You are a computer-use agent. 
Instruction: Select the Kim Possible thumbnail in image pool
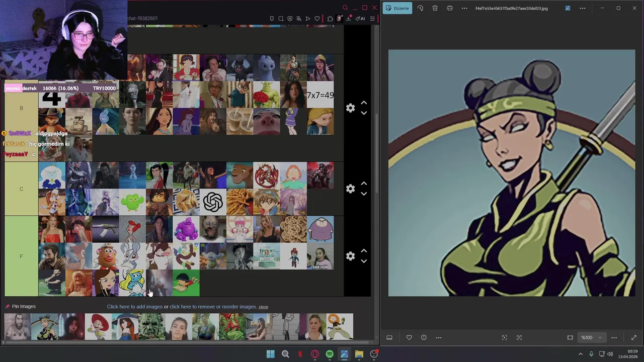(340, 327)
